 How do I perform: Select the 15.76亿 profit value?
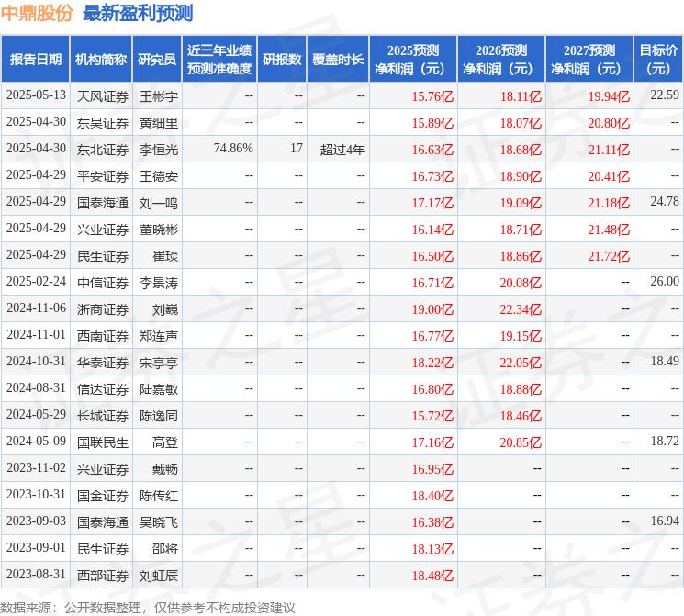432,96
